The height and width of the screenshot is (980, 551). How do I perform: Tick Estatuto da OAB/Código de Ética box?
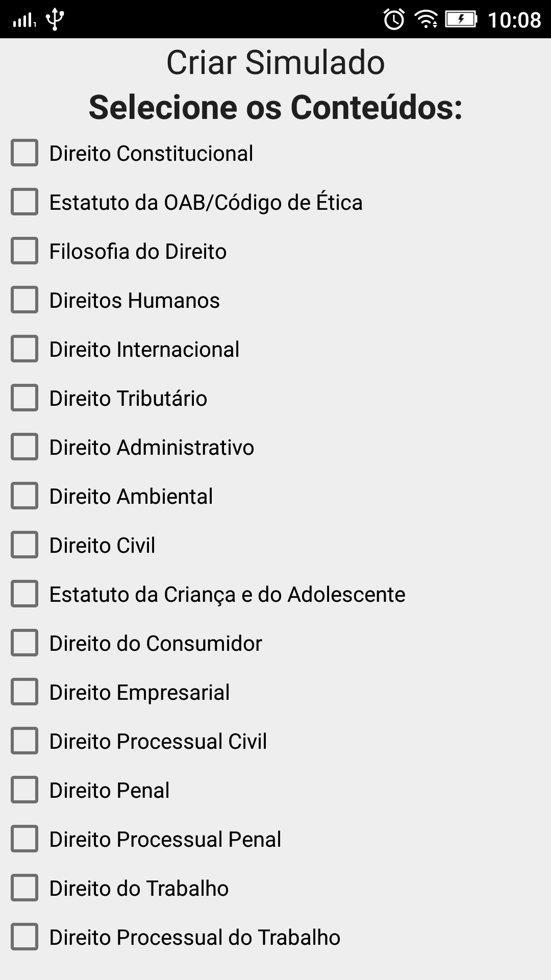pyautogui.click(x=24, y=202)
